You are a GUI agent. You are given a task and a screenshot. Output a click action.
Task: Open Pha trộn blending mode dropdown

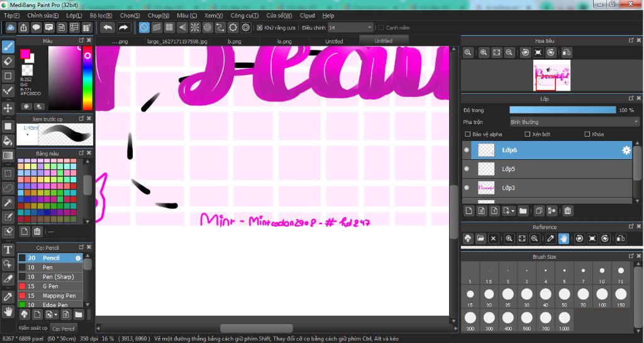574,122
